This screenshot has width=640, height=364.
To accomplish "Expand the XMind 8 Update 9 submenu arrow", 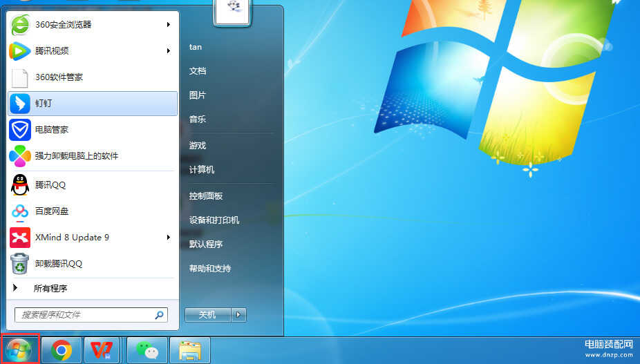I will [x=168, y=237].
